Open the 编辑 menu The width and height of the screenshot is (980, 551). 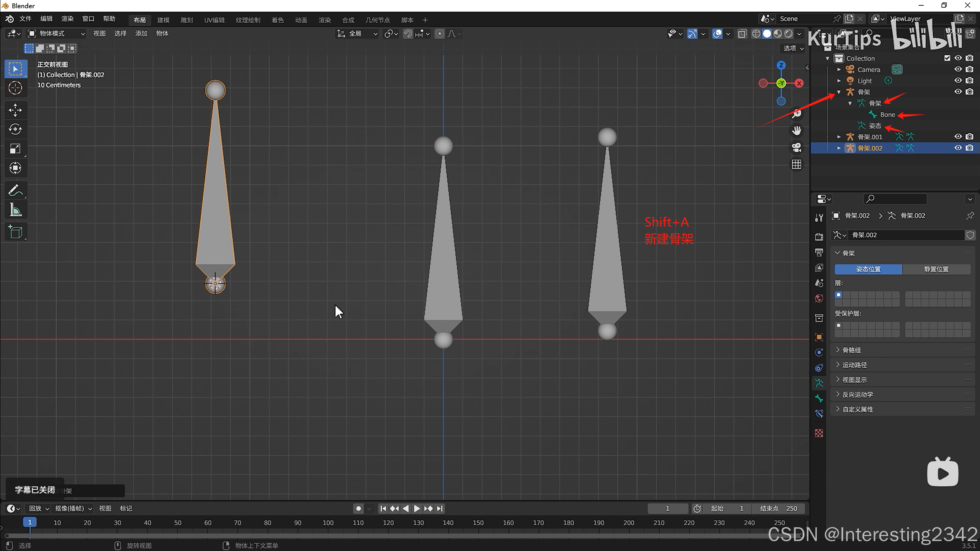point(46,19)
